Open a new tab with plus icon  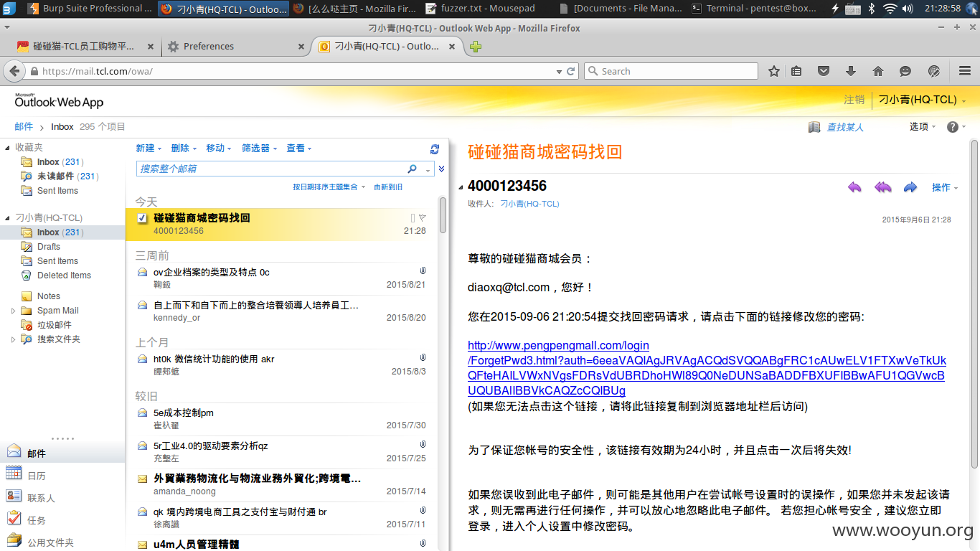tap(476, 47)
